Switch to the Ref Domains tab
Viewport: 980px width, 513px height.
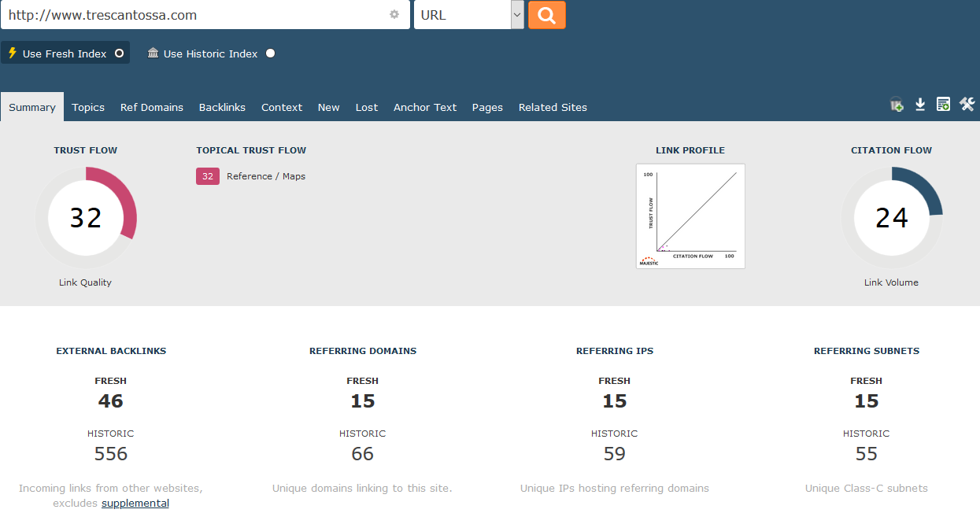tap(151, 108)
